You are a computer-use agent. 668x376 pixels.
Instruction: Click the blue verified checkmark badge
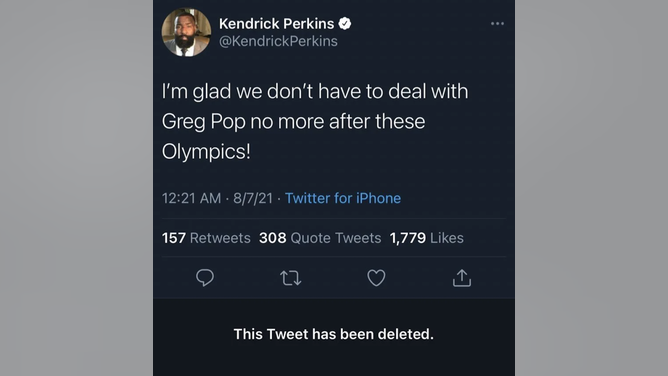pyautogui.click(x=345, y=23)
